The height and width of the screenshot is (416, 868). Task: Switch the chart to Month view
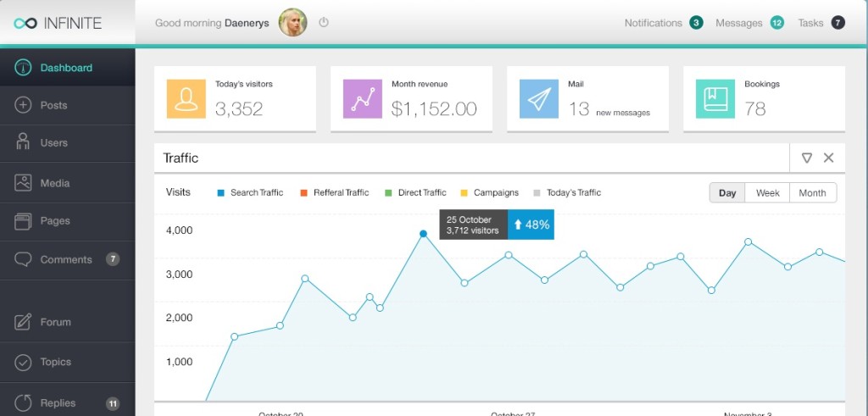(x=812, y=193)
